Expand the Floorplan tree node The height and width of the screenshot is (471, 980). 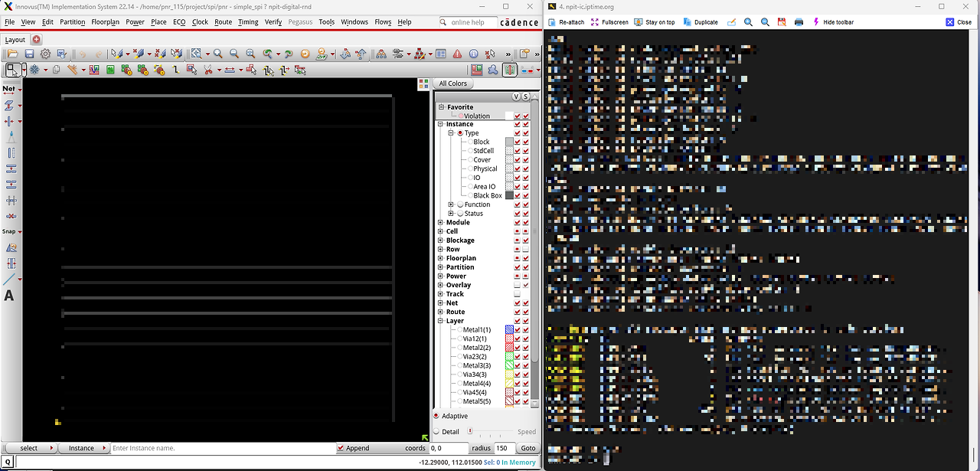(x=440, y=258)
